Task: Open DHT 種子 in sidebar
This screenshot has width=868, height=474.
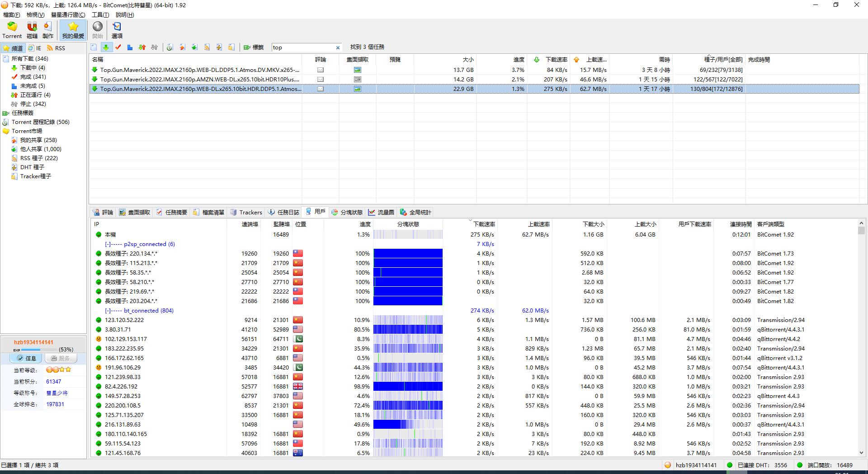Action: tap(32, 167)
